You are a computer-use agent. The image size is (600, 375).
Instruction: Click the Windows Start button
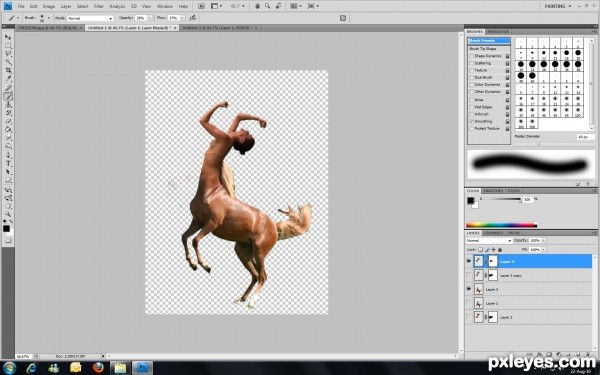click(8, 368)
